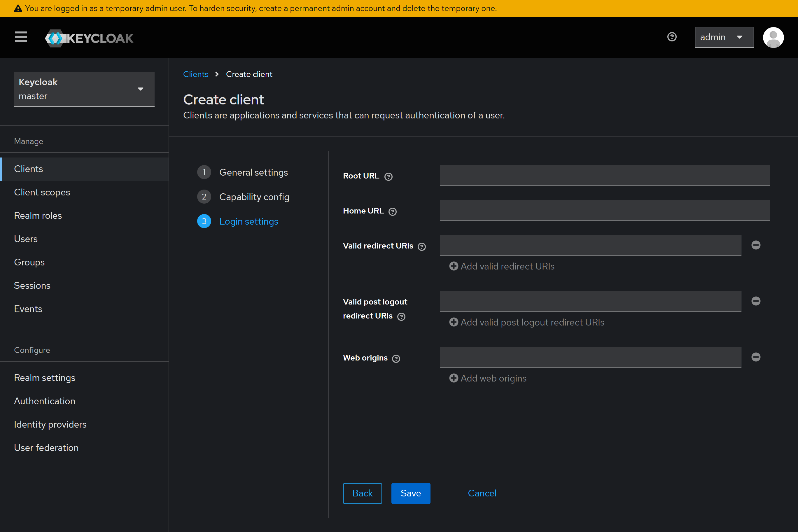Focus the Root URL input field
Viewport: 798px width, 532px height.
605,175
